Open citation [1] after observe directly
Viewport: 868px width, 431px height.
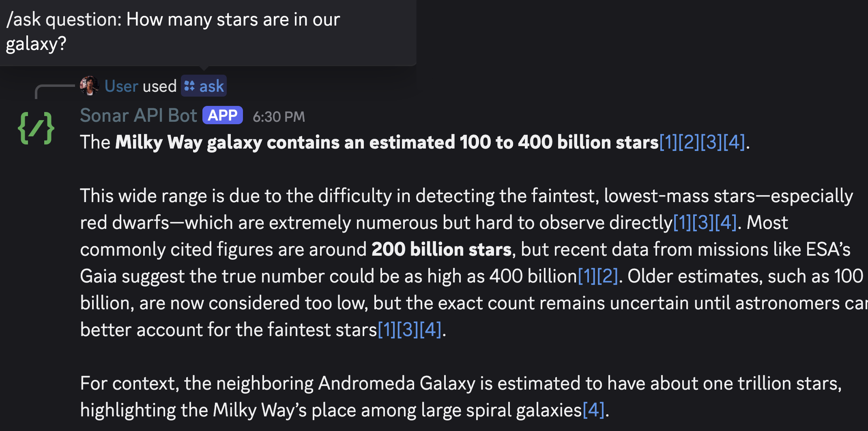tap(682, 222)
